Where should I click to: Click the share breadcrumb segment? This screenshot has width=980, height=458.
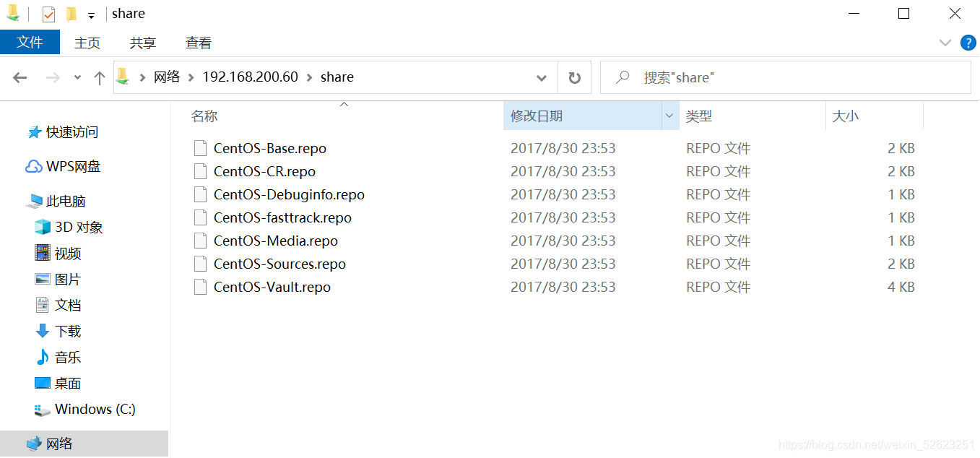point(337,77)
